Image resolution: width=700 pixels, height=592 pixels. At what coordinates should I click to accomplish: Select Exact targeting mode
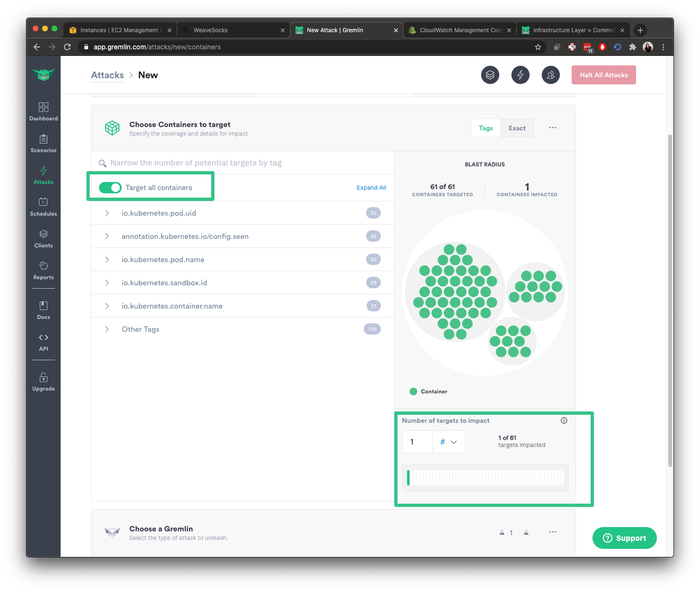[x=517, y=128]
